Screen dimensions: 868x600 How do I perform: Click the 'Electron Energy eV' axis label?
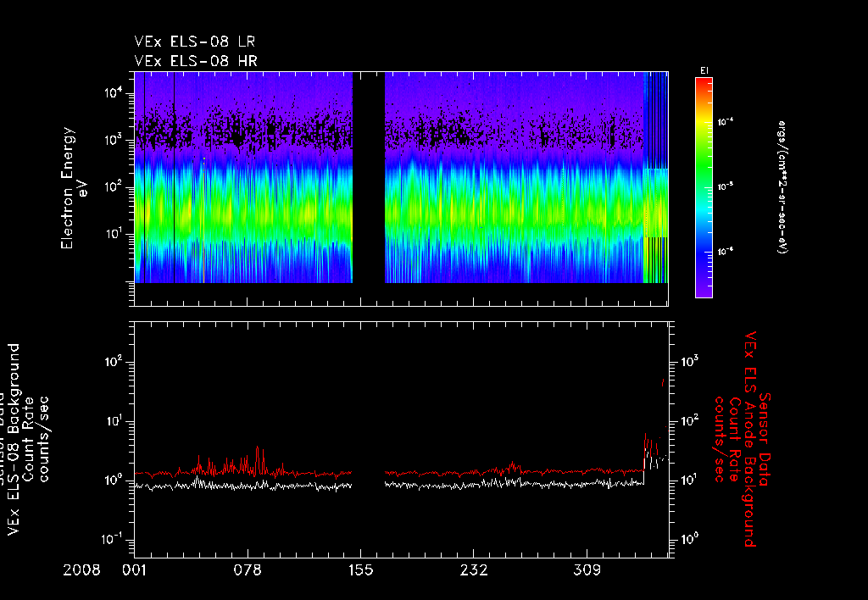coord(75,188)
